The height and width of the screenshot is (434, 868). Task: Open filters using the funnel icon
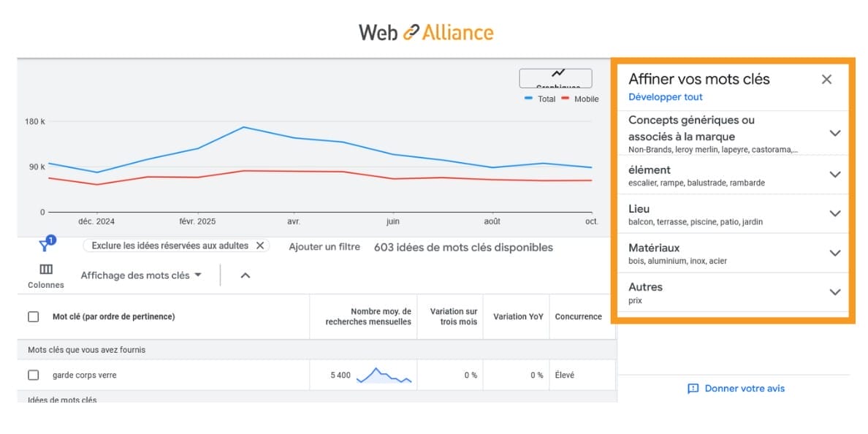[45, 246]
